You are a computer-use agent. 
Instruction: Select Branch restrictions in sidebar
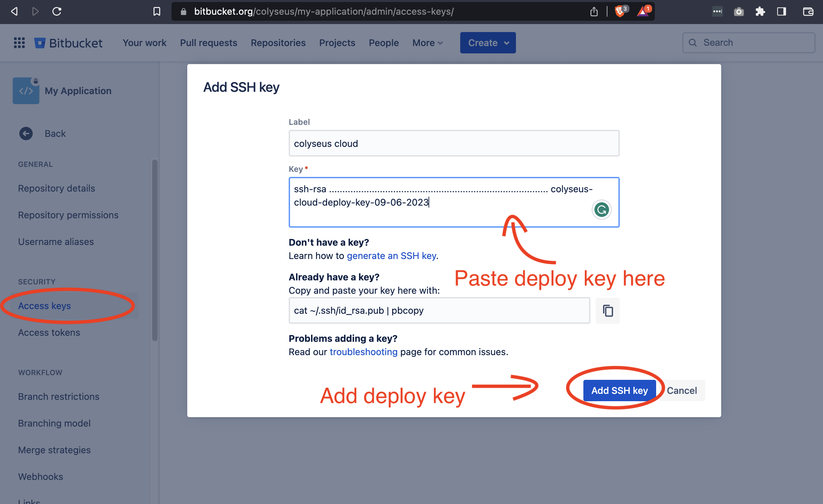click(x=58, y=397)
